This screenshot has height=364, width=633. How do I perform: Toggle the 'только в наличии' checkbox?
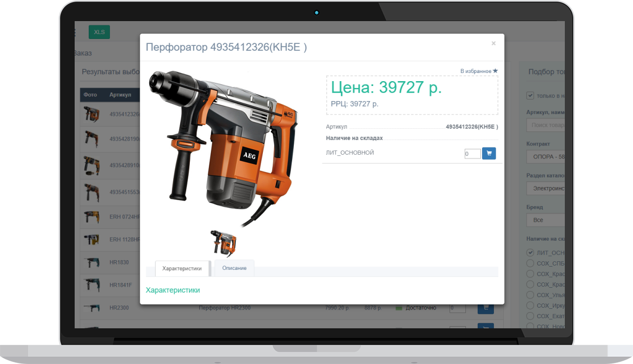(x=530, y=96)
